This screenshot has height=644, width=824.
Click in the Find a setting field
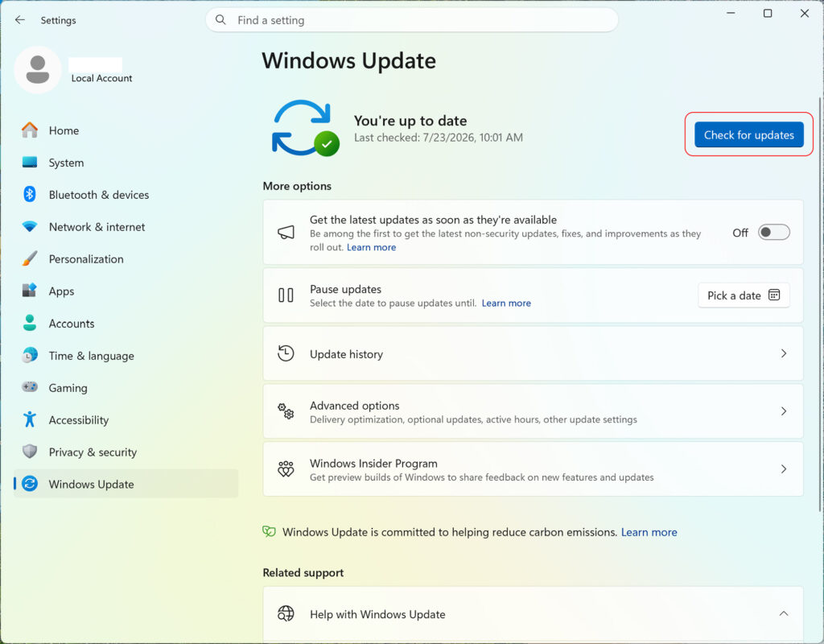pyautogui.click(x=411, y=20)
